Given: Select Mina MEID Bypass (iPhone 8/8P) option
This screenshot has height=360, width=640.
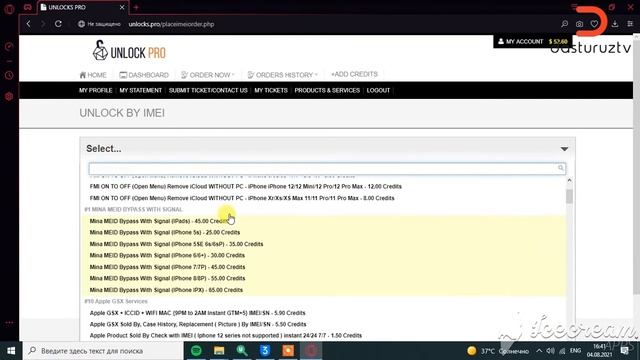Looking at the screenshot, I should 167,278.
